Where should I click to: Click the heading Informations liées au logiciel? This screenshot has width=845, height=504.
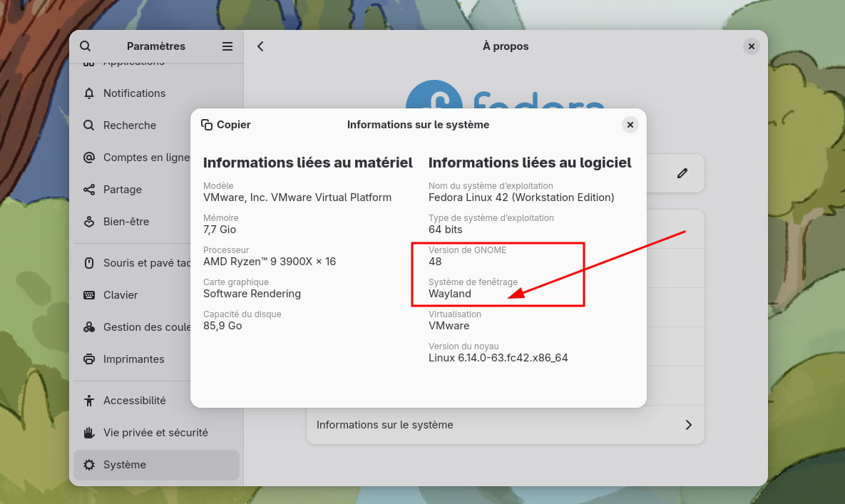[x=530, y=163]
